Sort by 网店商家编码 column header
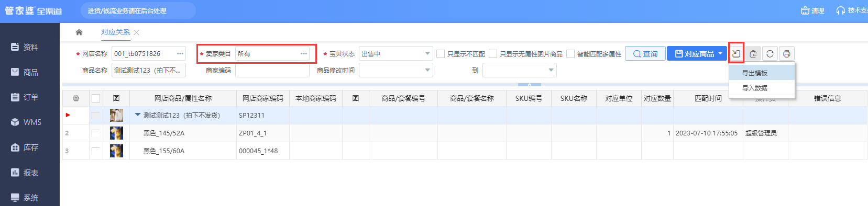Image resolution: width=868 pixels, height=206 pixels. pyautogui.click(x=263, y=98)
